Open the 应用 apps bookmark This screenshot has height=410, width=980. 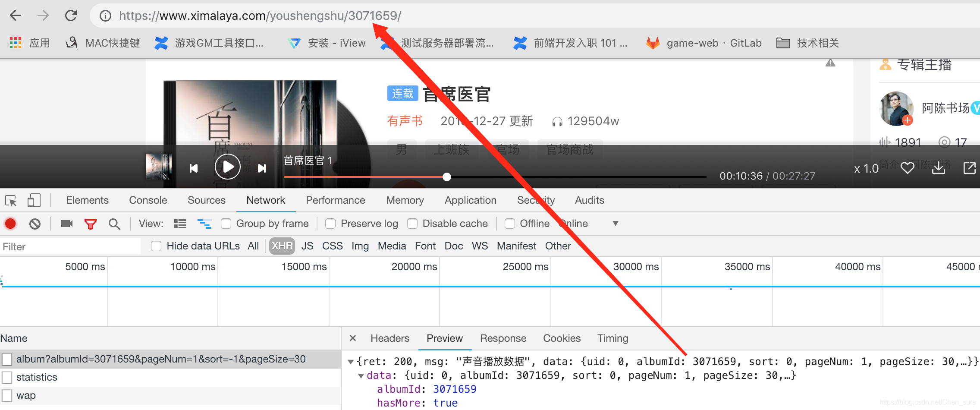30,43
